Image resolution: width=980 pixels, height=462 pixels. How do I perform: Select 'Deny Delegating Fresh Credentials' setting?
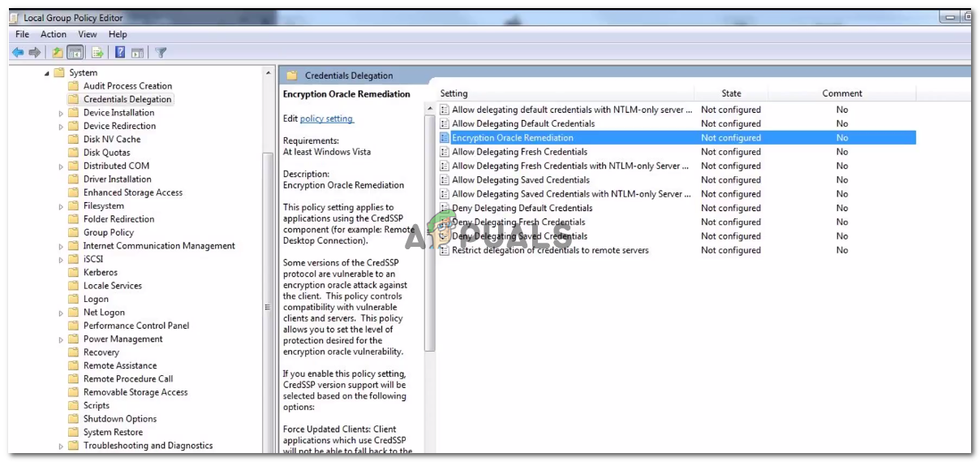click(x=518, y=222)
